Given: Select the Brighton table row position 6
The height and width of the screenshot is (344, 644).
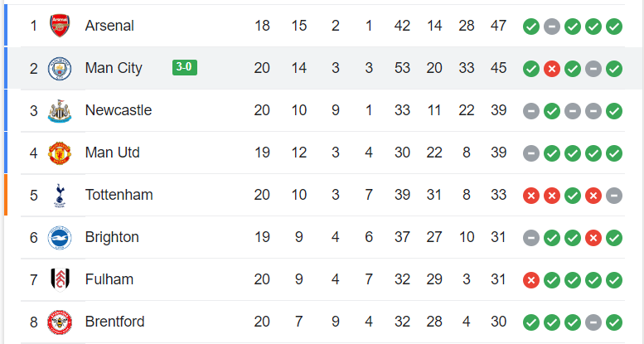Looking at the screenshot, I should coord(34,237).
